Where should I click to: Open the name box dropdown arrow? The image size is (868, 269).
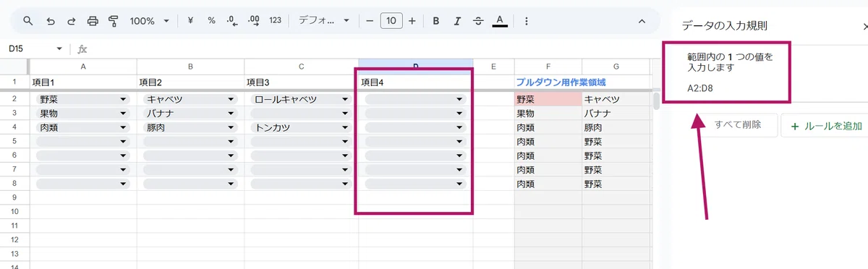click(x=59, y=49)
